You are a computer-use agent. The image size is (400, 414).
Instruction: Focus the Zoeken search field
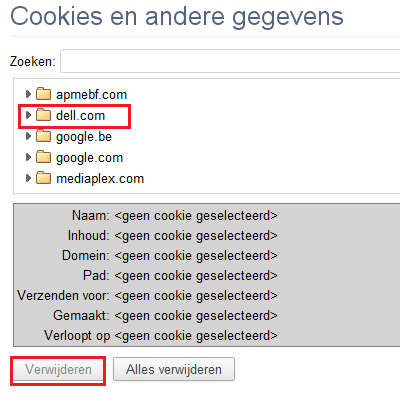(x=230, y=61)
